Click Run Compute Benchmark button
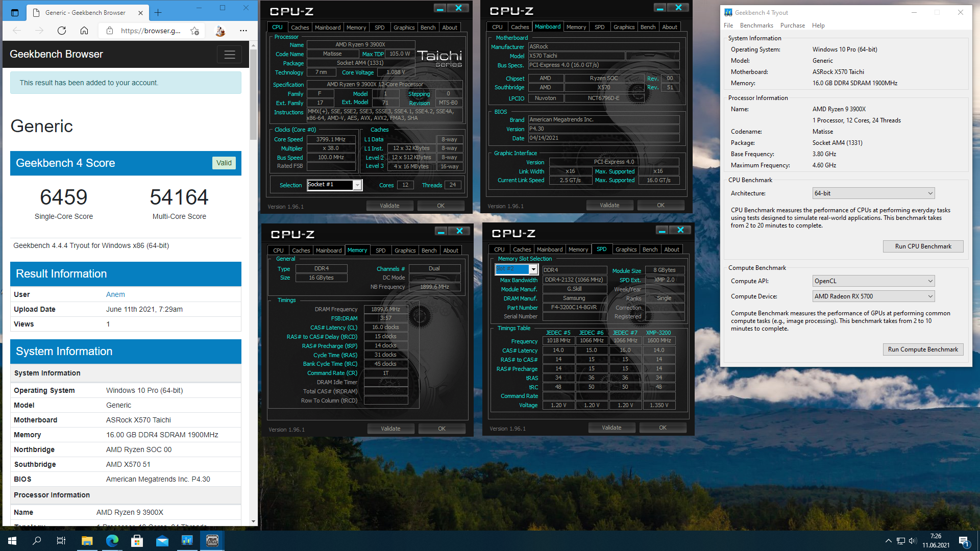Image resolution: width=980 pixels, height=551 pixels. click(x=923, y=349)
